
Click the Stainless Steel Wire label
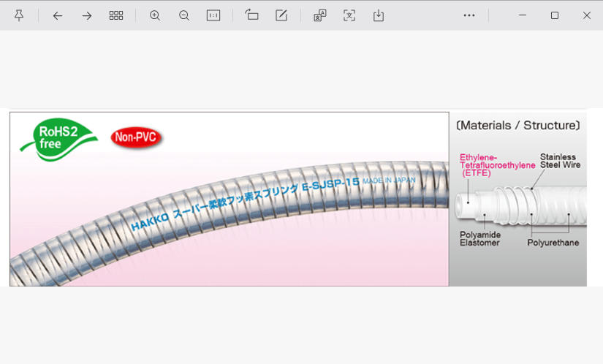click(561, 161)
